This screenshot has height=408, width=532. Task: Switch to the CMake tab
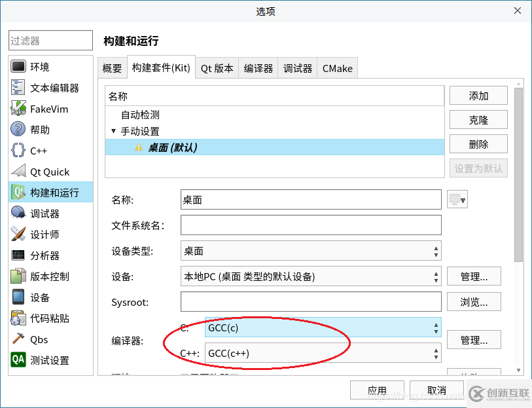(337, 68)
